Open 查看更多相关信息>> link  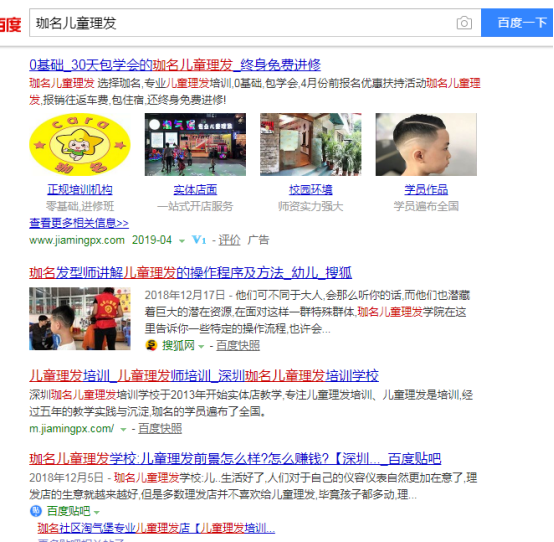[79, 223]
